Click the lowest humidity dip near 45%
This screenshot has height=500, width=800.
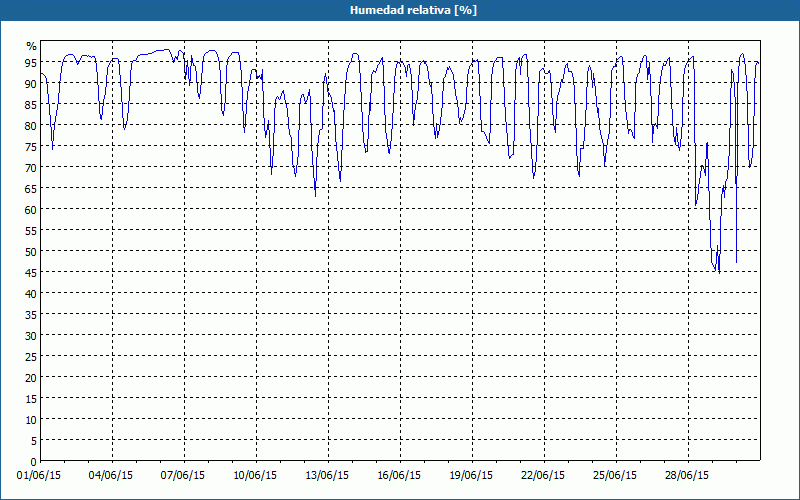point(719,272)
